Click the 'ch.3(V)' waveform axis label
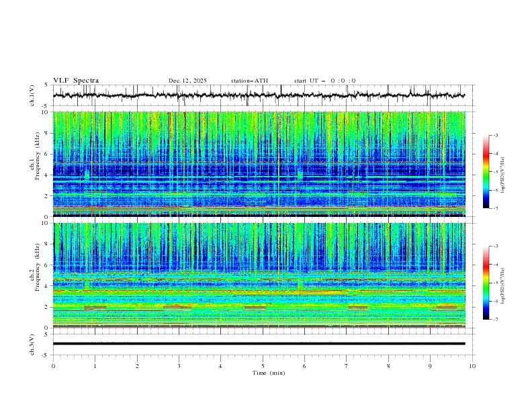This screenshot has height=411, width=532. coord(32,345)
